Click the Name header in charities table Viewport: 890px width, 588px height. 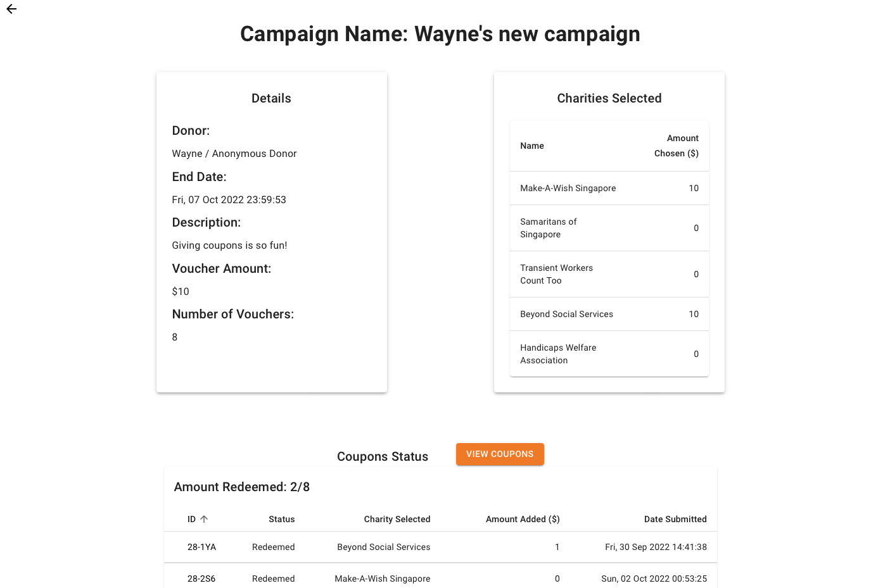click(x=532, y=146)
